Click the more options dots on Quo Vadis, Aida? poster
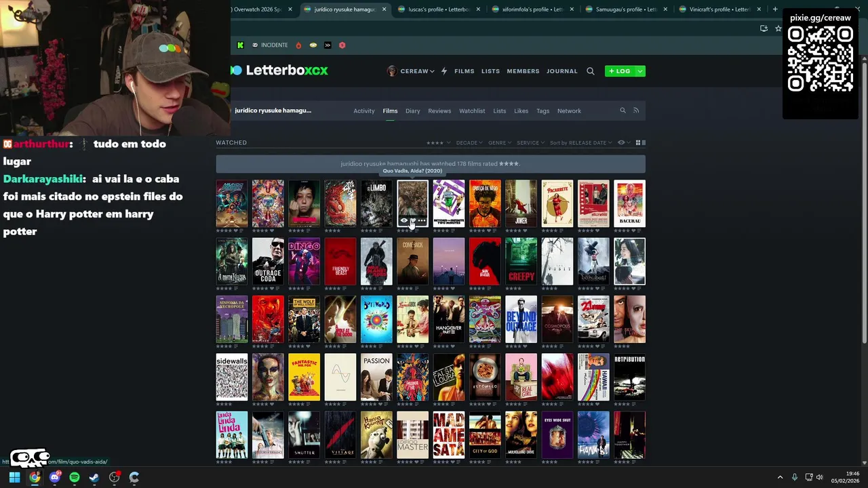The height and width of the screenshot is (488, 868). click(421, 221)
